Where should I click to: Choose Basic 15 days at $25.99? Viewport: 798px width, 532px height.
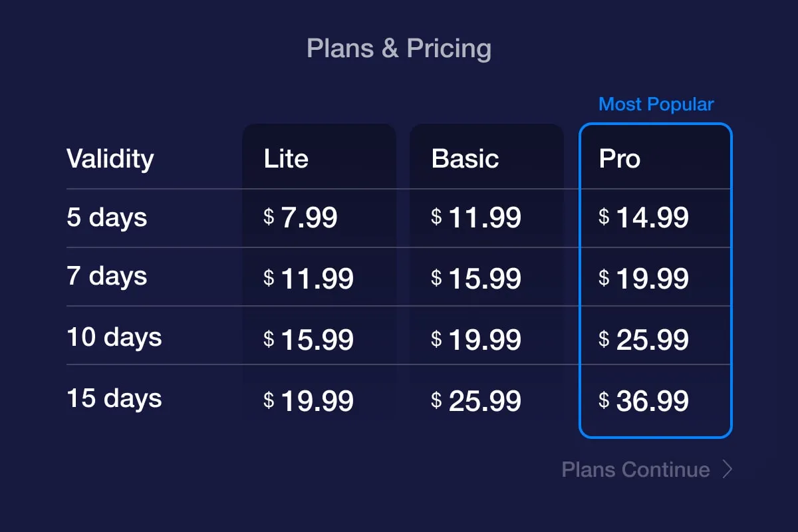pos(476,401)
